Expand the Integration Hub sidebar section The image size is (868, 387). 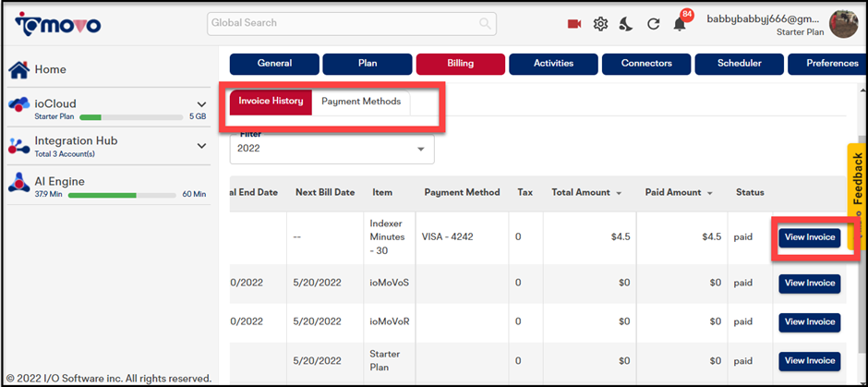pyautogui.click(x=201, y=146)
